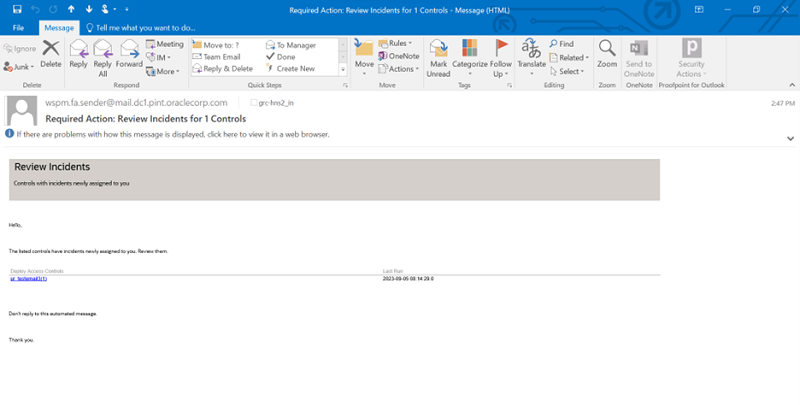This screenshot has height=405, width=800.
Task: Click Tell me what you want to do
Action: (x=140, y=28)
